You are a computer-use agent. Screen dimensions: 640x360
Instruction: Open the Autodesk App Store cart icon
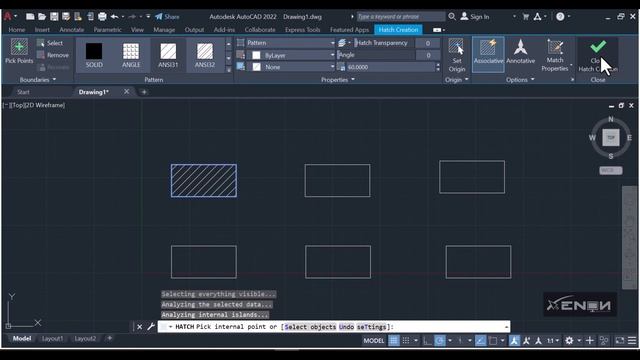(526, 17)
